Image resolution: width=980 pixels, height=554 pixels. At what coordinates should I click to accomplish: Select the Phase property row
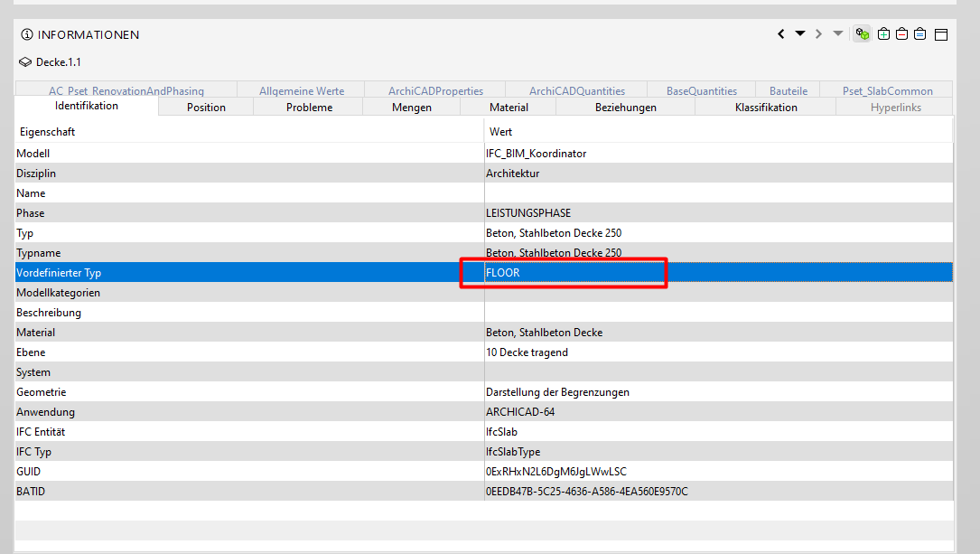tap(484, 213)
